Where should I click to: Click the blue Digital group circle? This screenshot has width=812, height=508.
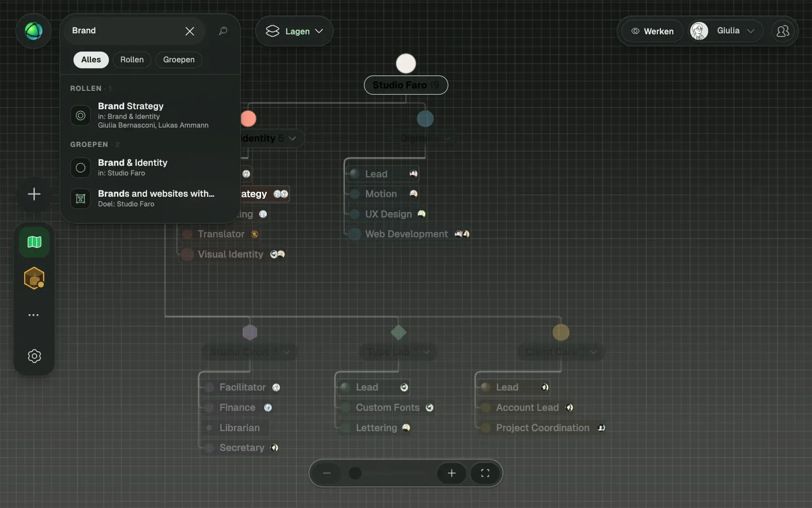click(x=425, y=118)
